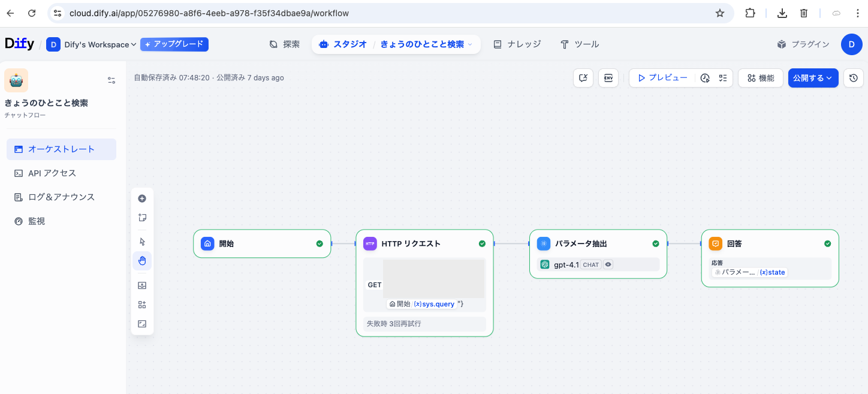Screen dimensions: 868x394
Task: Expand the きょうのひとこと検索 app dropdown in header
Action: (x=426, y=44)
